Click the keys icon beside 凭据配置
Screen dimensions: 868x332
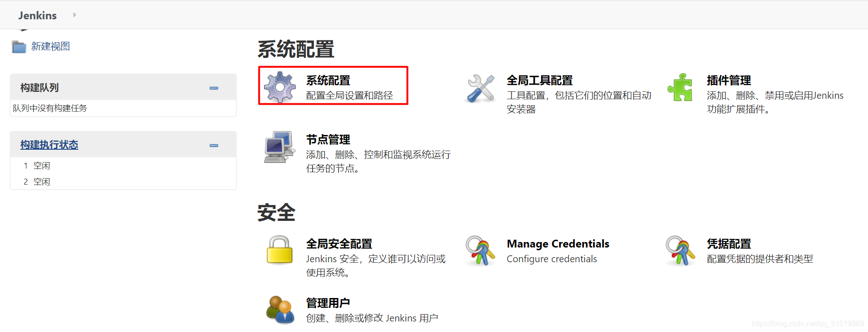coord(680,250)
